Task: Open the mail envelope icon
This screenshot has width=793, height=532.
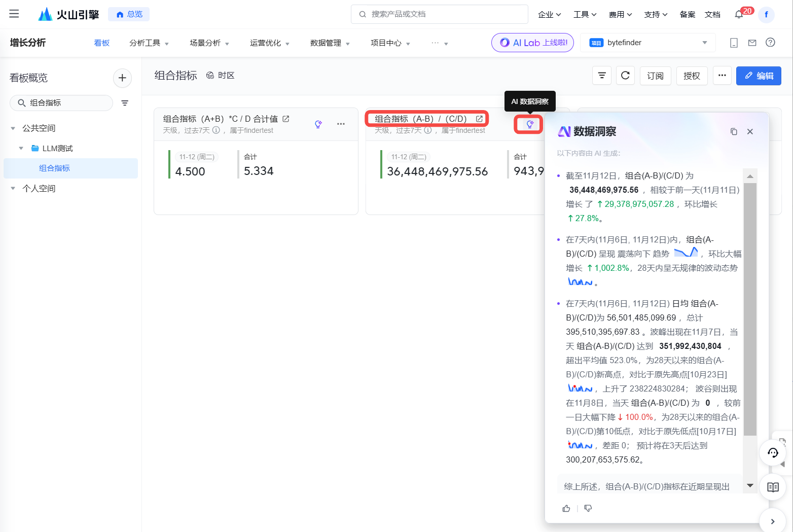Action: coord(752,43)
